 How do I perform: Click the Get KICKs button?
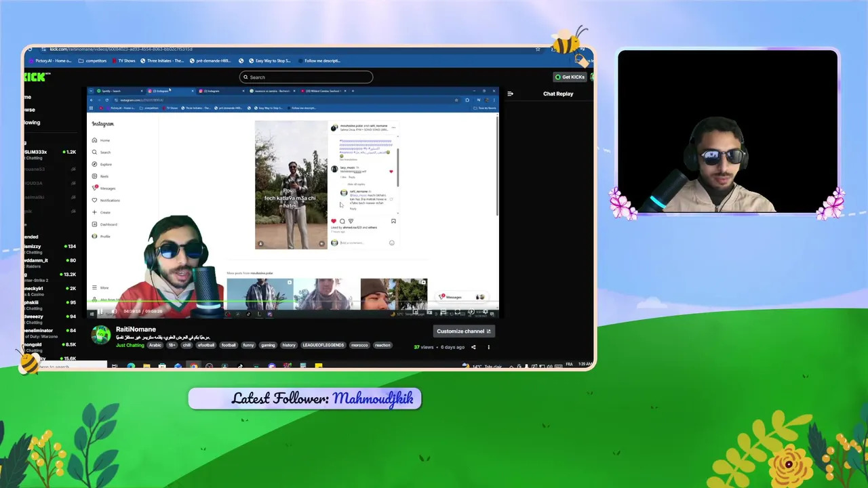click(570, 77)
